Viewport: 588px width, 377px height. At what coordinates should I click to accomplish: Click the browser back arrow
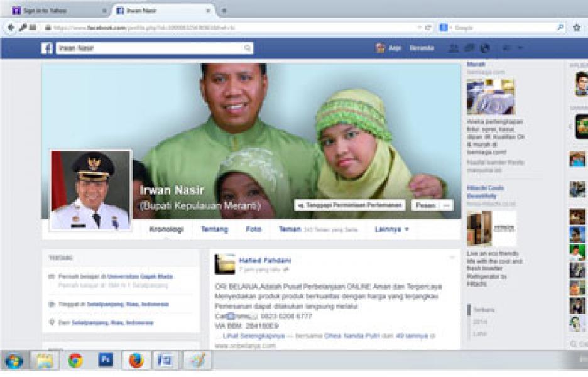pos(11,28)
